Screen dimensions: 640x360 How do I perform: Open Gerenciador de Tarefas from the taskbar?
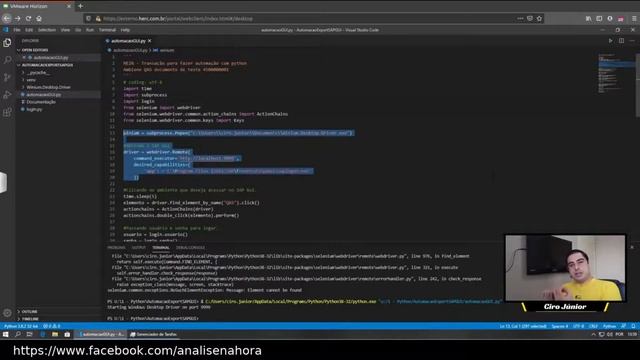153,334
